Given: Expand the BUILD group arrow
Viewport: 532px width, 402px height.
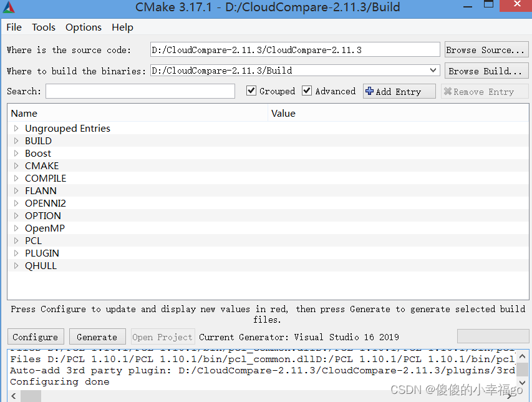Looking at the screenshot, I should point(16,141).
